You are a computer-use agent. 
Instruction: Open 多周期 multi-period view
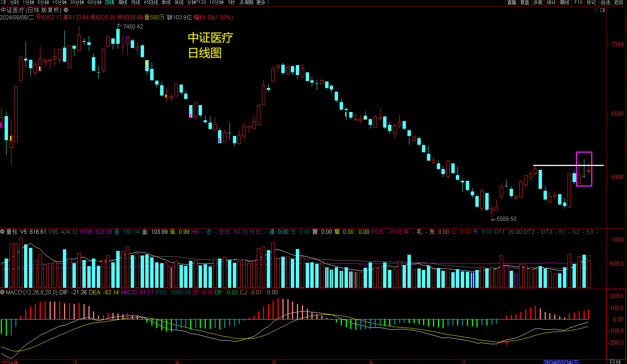click(x=246, y=2)
